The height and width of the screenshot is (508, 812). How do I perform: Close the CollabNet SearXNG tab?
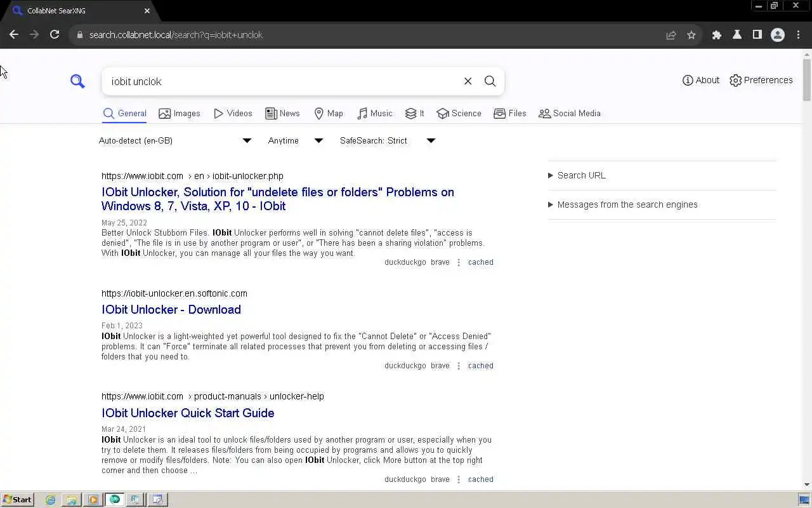click(x=147, y=11)
